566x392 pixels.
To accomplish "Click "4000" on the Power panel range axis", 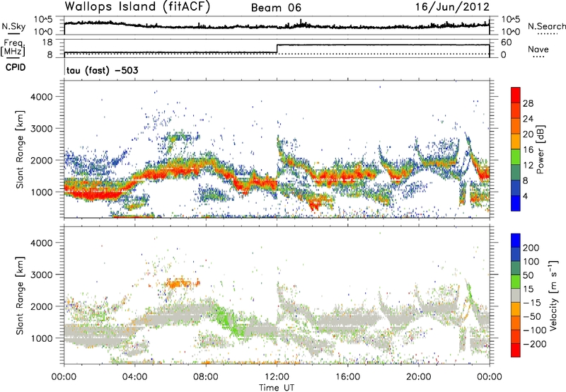I will (x=42, y=97).
